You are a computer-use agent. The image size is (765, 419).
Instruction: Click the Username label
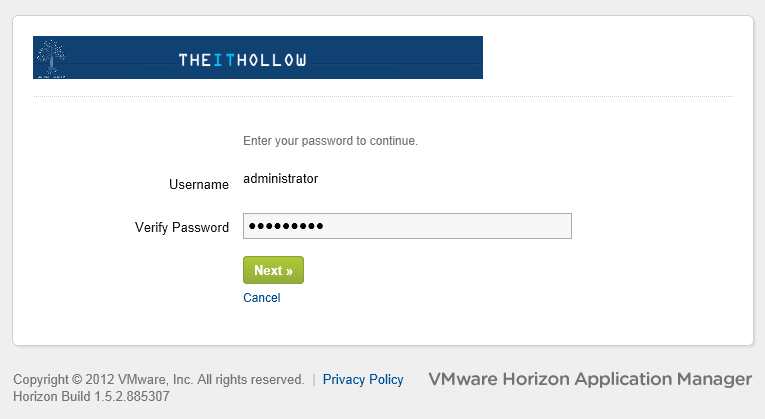pyautogui.click(x=199, y=185)
